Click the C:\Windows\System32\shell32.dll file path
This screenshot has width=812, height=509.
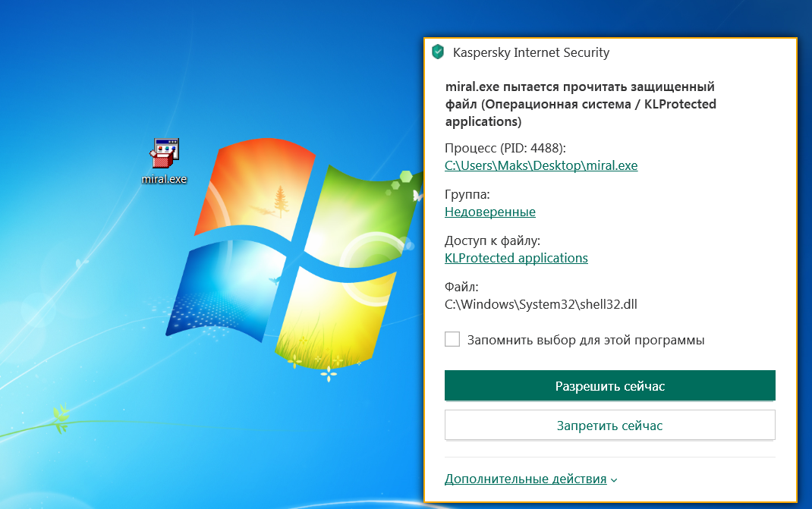tap(540, 304)
